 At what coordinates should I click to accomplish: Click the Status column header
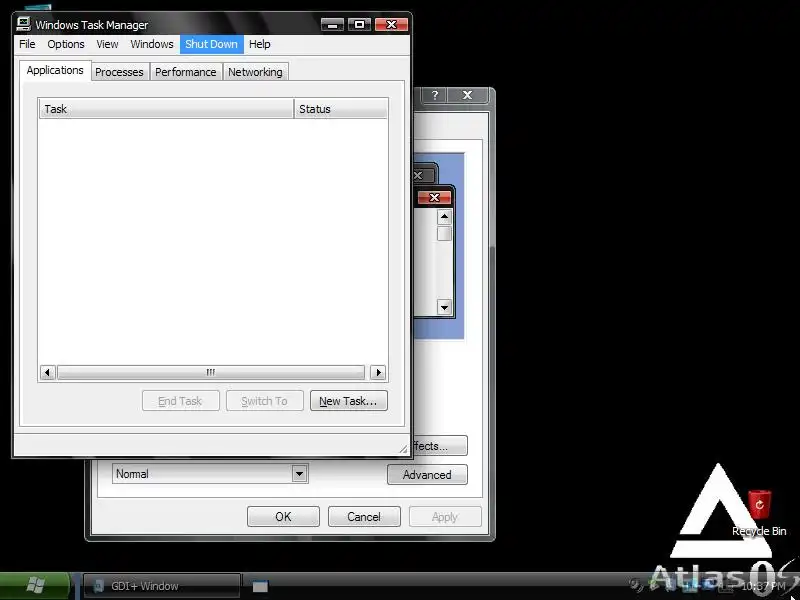tap(341, 109)
